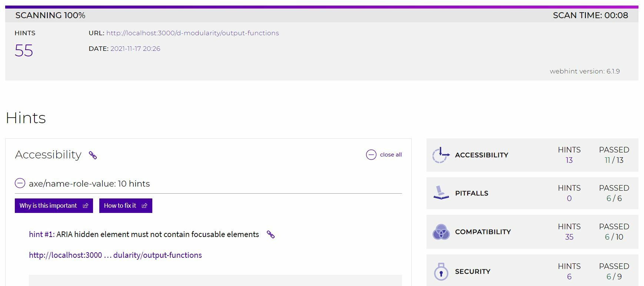This screenshot has height=286, width=644.
Task: Click the Compatibility overlapping circles icon
Action: pos(441,232)
